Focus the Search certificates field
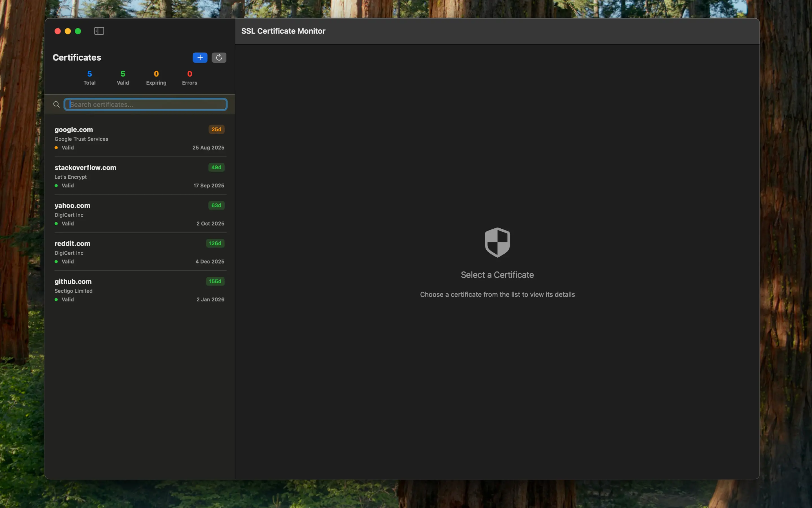The width and height of the screenshot is (812, 508). coord(145,104)
